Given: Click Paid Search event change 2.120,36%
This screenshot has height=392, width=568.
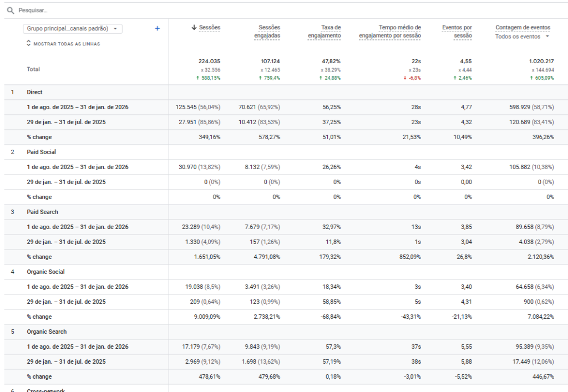Looking at the screenshot, I should pyautogui.click(x=540, y=257).
